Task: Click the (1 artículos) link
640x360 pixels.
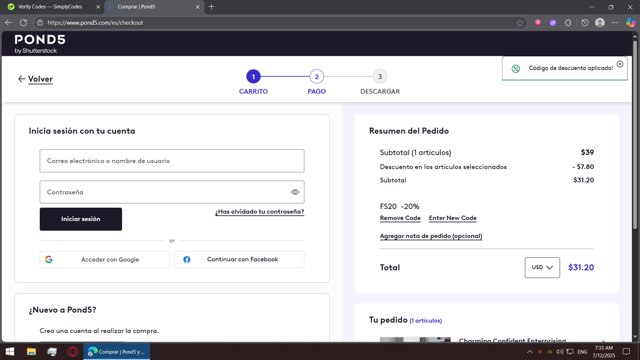Action: click(426, 321)
